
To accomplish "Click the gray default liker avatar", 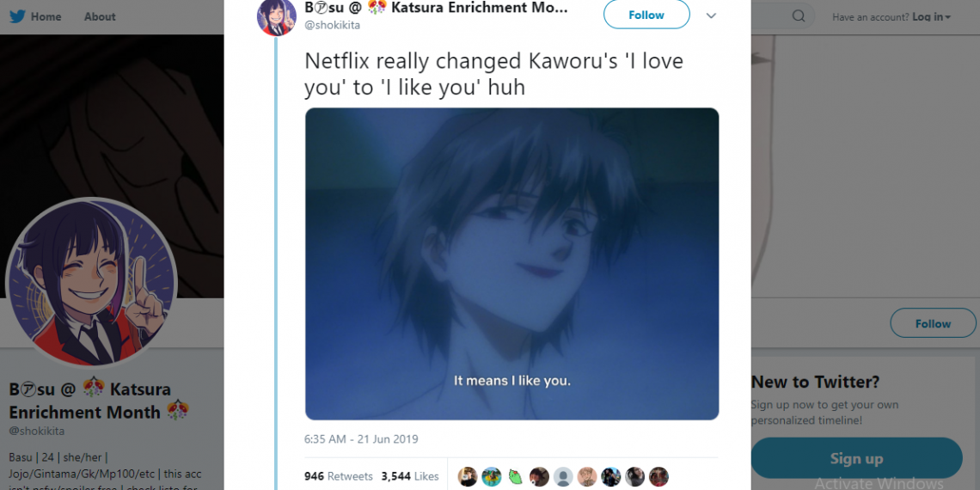I will pyautogui.click(x=563, y=476).
